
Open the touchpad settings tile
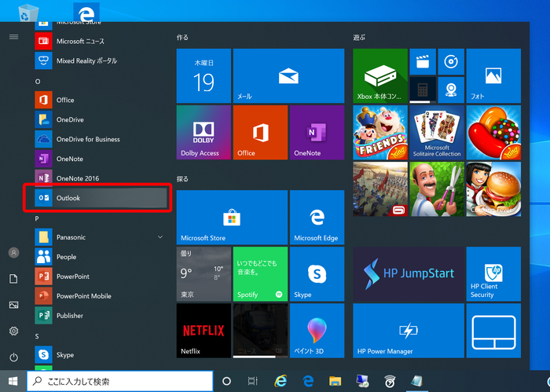click(x=493, y=331)
